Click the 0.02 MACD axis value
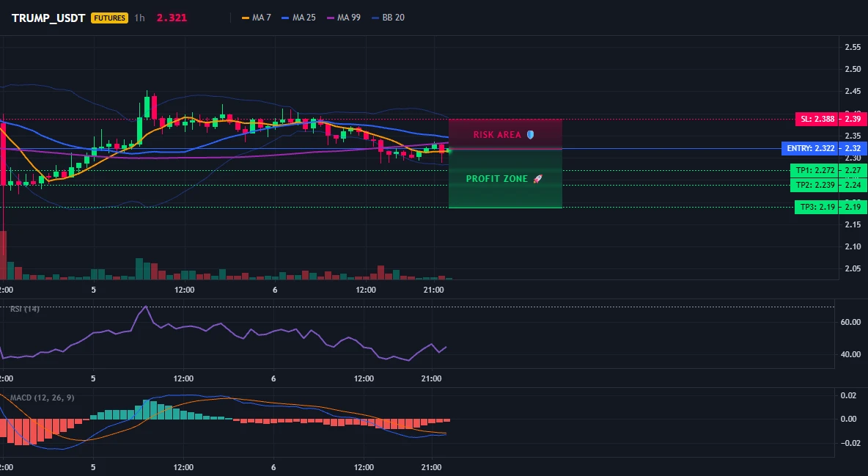Screen dimensions: 868x476 [x=849, y=395]
